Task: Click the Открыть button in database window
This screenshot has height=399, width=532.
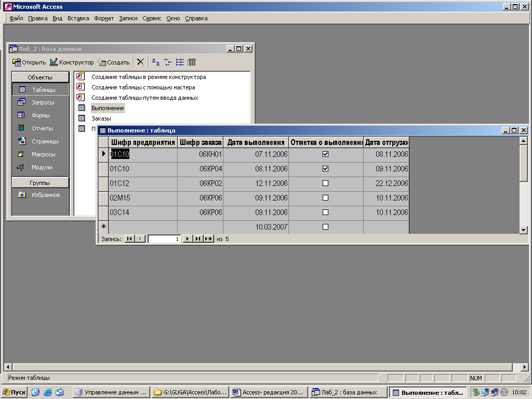Action: pos(29,62)
